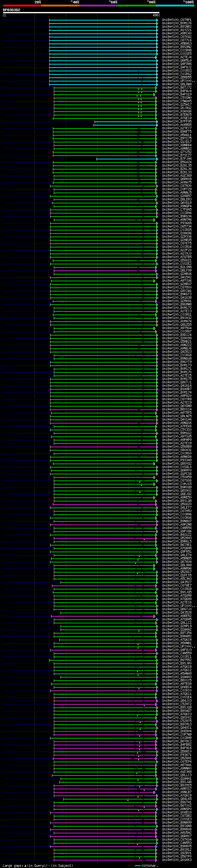This screenshot has height=868, width=197.
Task: Select hit UniRef100_C0SSE5
Action: [176, 54]
